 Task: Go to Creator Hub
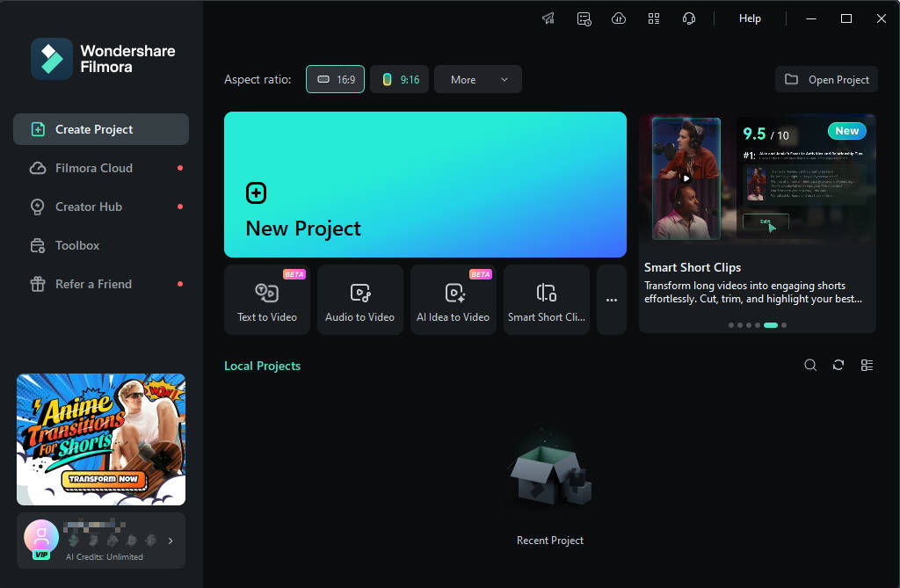(x=101, y=207)
